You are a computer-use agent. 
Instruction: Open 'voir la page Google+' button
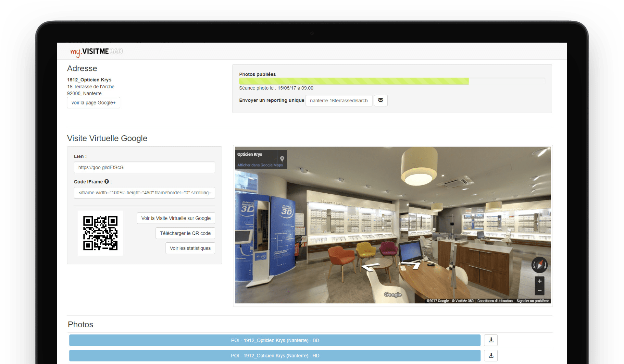(x=94, y=103)
